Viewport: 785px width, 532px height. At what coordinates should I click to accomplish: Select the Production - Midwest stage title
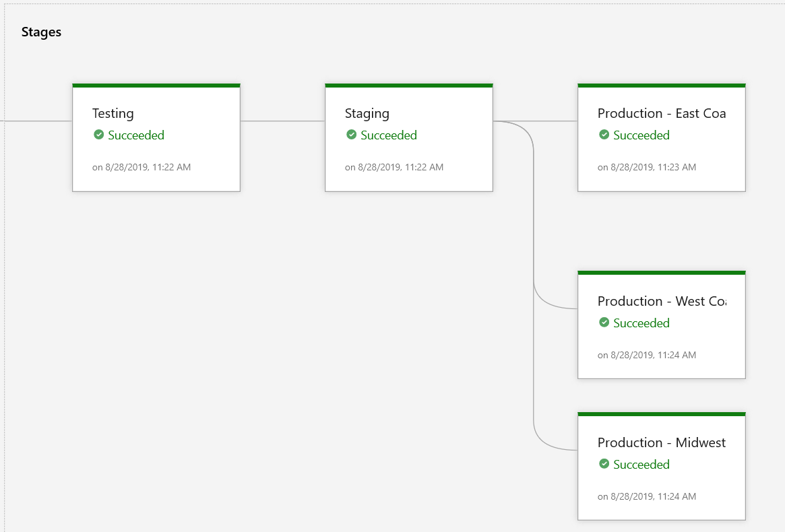click(x=662, y=442)
